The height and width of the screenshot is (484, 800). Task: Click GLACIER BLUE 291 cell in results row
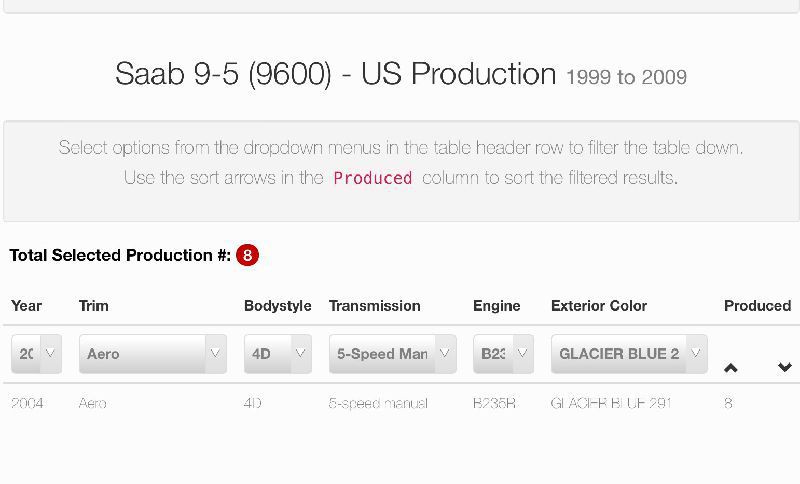click(x=611, y=403)
